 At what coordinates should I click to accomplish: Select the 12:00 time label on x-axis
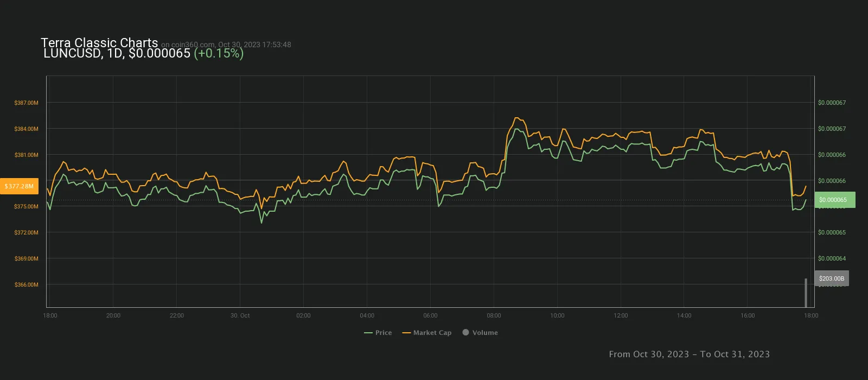pyautogui.click(x=621, y=315)
